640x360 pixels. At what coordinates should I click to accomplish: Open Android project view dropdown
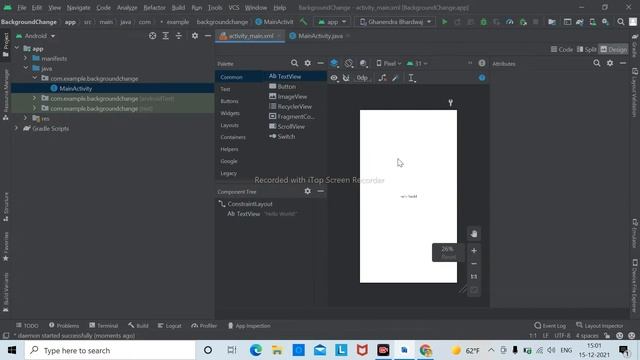36,36
